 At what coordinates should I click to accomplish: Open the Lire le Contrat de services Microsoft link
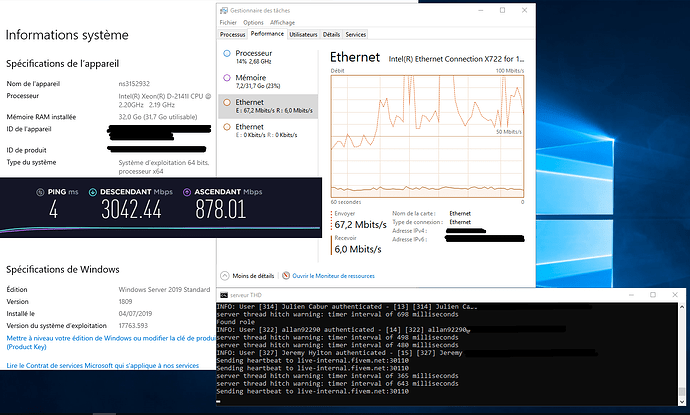tap(103, 366)
